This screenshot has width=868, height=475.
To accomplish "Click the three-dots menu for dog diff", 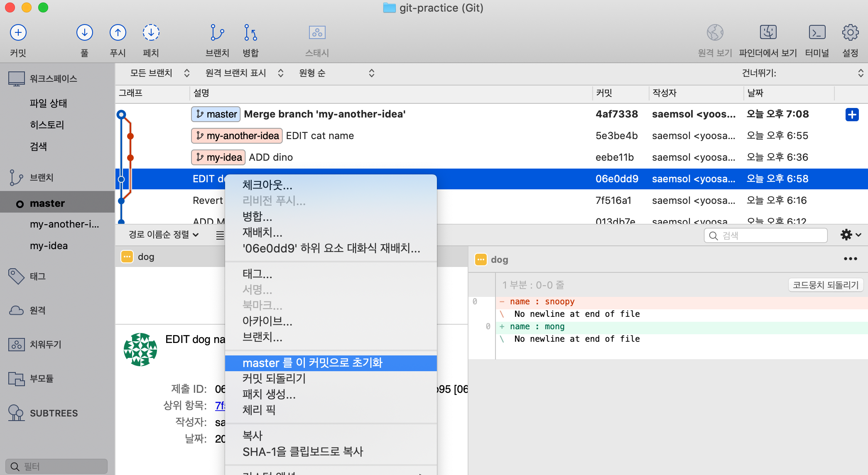I will [x=850, y=259].
